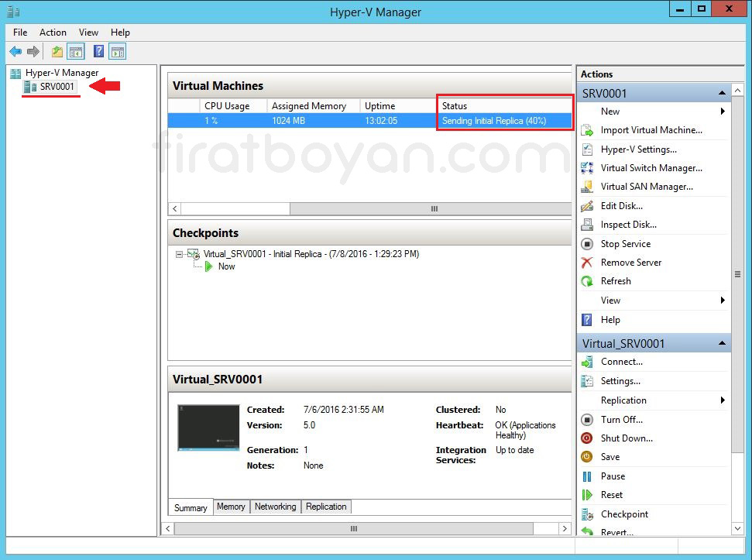
Task: Click the red Remove Server X icon
Action: [587, 263]
